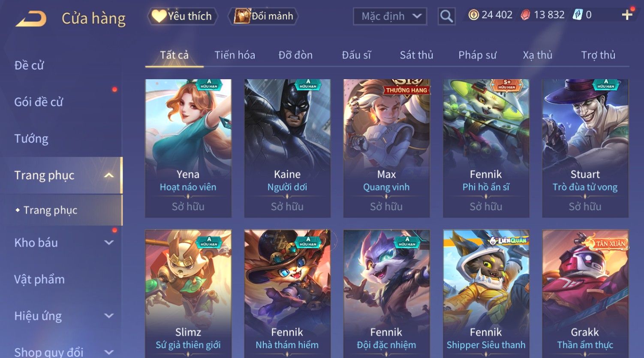Screen dimensions: 644x358
Task: Open the Mặc định sort dropdown
Action: click(x=390, y=16)
